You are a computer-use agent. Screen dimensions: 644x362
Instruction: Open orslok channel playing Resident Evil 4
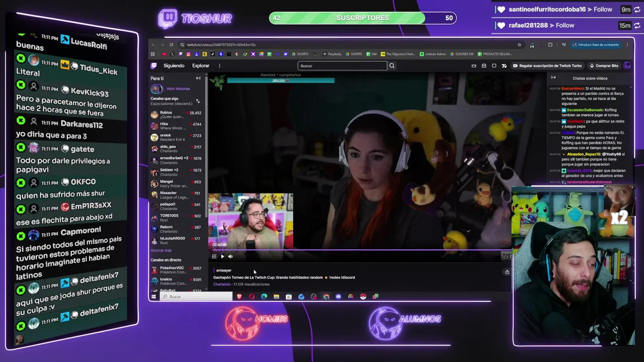pos(176,137)
